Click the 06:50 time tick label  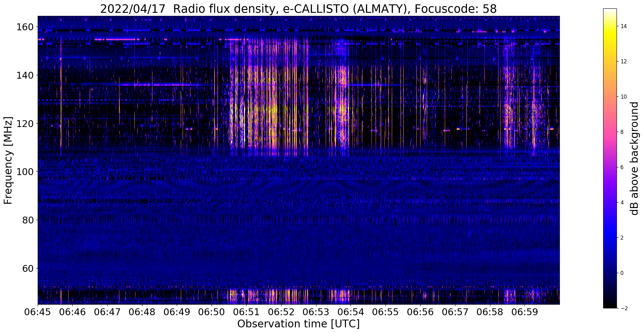point(212,312)
